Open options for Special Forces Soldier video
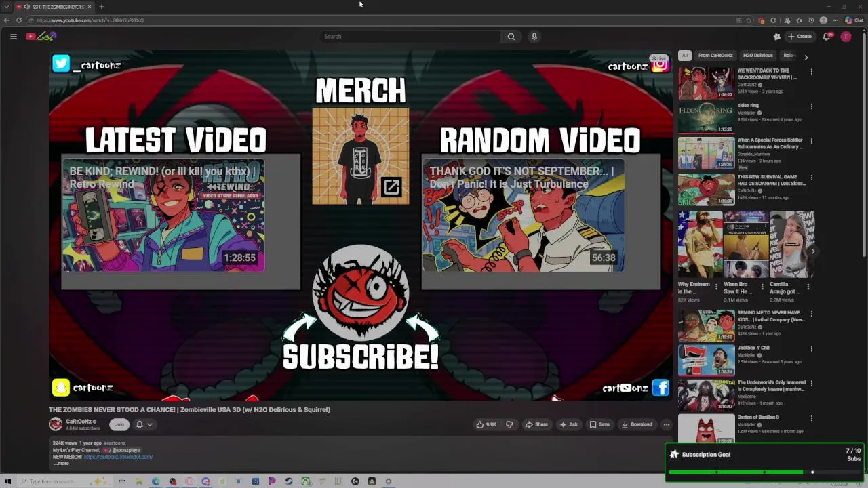Image resolution: width=868 pixels, height=488 pixels. [x=811, y=141]
